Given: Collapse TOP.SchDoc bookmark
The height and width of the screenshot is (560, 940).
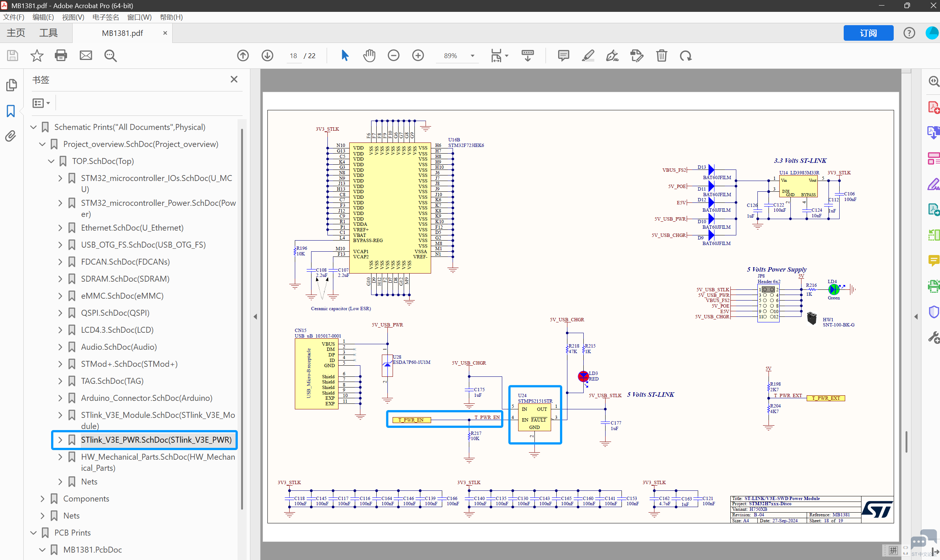Looking at the screenshot, I should click(51, 161).
